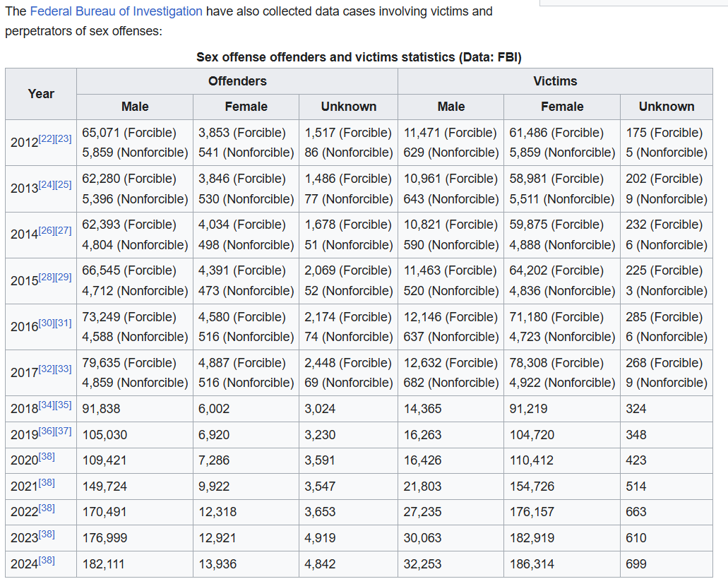Open citation [23] beside 2012

click(x=64, y=138)
